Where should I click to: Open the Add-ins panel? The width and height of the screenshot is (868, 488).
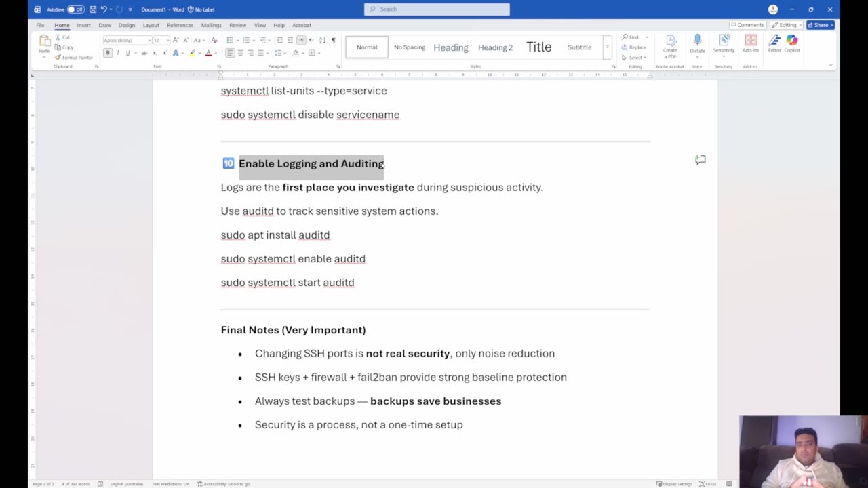pyautogui.click(x=751, y=45)
